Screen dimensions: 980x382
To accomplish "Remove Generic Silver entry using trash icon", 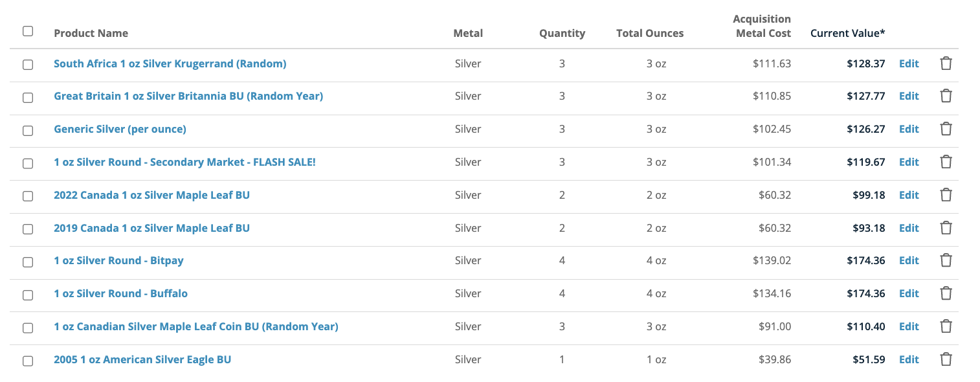I will (x=946, y=129).
